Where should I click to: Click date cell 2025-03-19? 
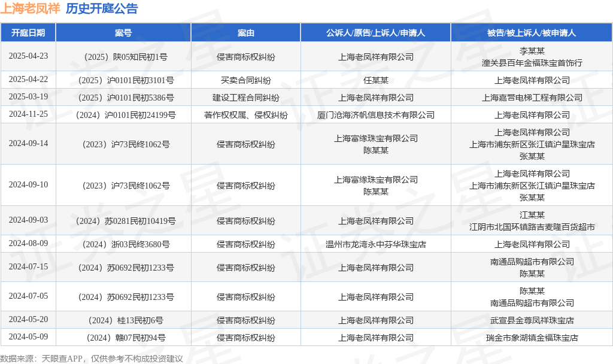click(x=28, y=96)
